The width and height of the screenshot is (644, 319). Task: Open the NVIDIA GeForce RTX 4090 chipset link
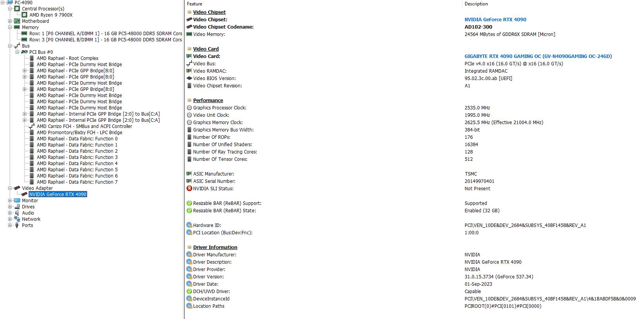click(x=495, y=19)
